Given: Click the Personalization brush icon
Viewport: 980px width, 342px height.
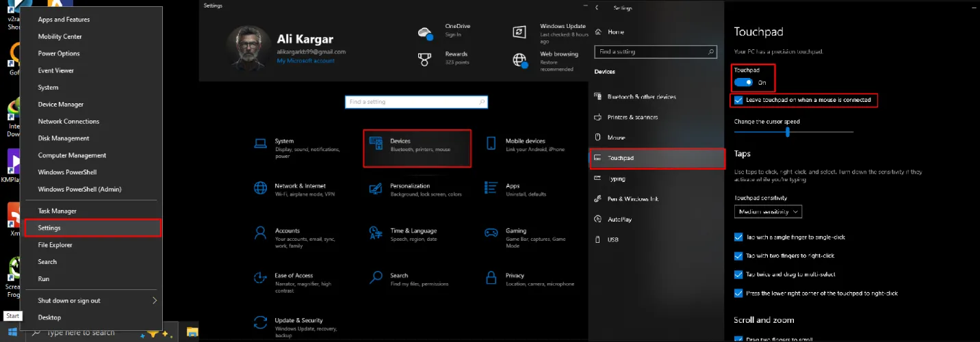Looking at the screenshot, I should [x=375, y=188].
